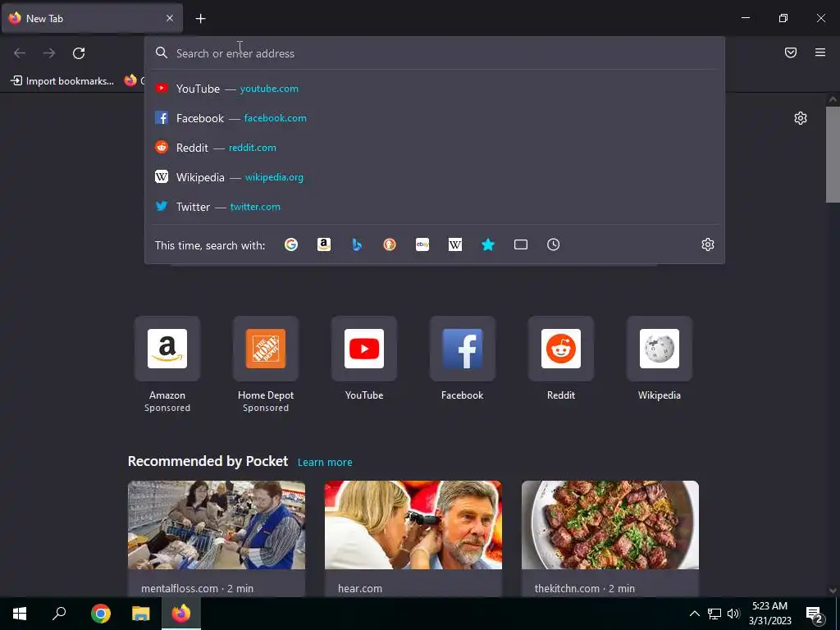
Task: Search with eBay one-off button
Action: (x=422, y=244)
